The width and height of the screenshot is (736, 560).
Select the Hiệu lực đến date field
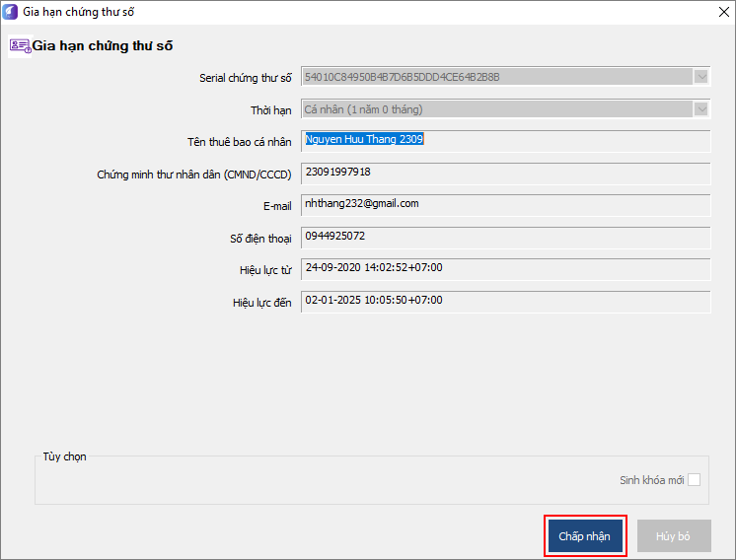pos(505,302)
